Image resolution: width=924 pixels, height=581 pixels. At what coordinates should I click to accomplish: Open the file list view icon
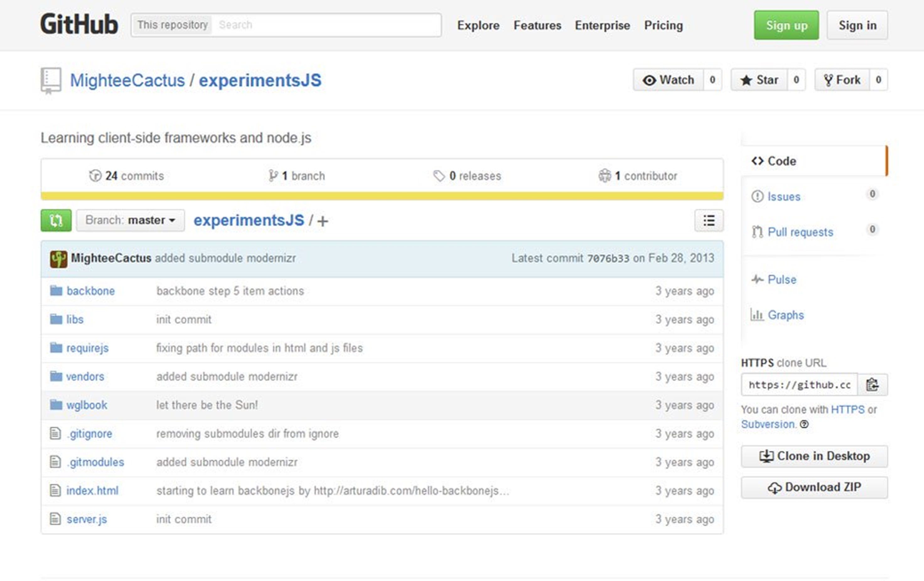pos(708,220)
